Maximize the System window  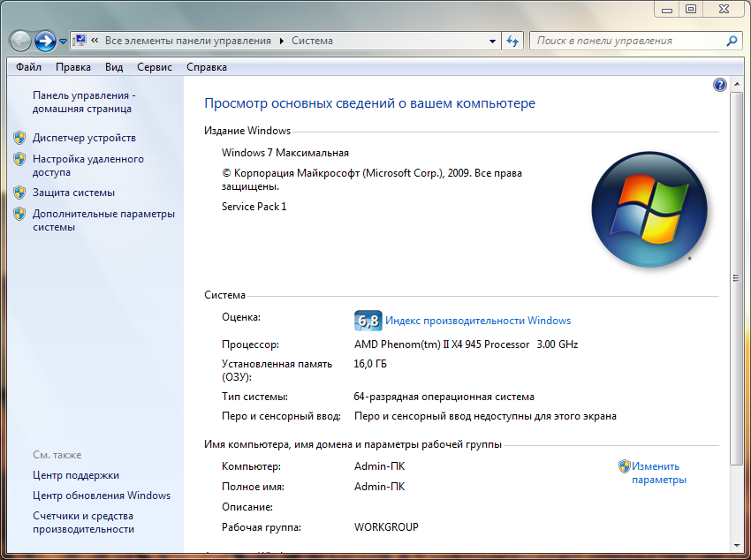[691, 9]
